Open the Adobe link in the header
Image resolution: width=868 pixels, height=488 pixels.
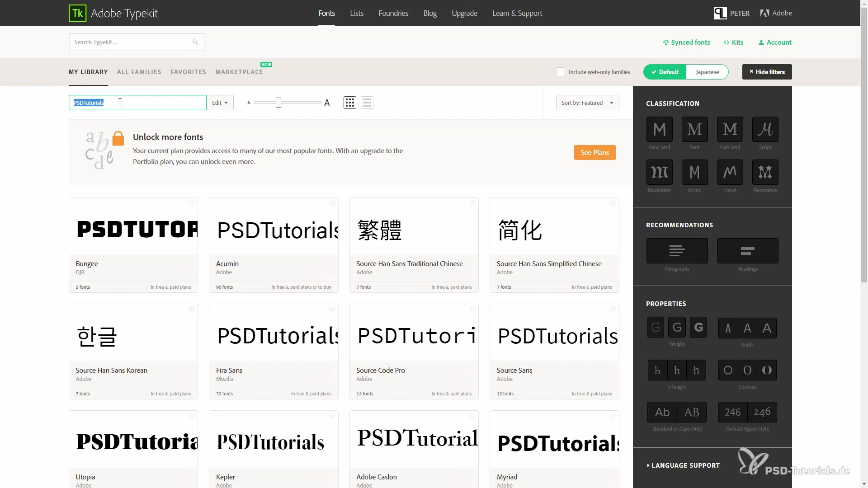[776, 13]
